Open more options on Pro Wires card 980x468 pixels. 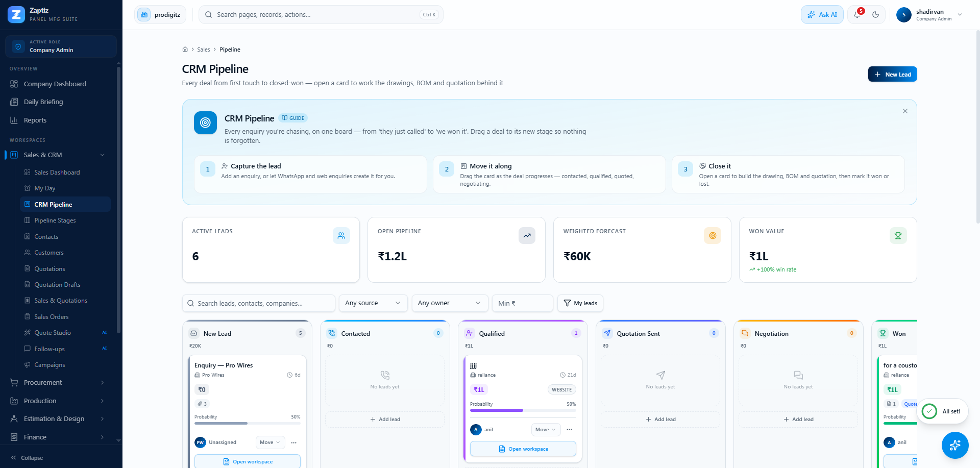click(294, 442)
